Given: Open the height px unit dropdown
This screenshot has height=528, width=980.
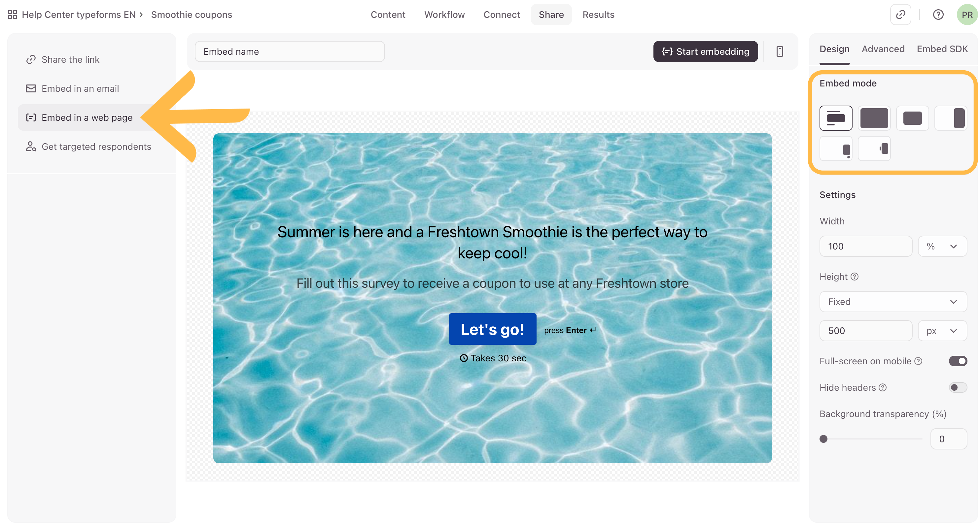Looking at the screenshot, I should 942,330.
